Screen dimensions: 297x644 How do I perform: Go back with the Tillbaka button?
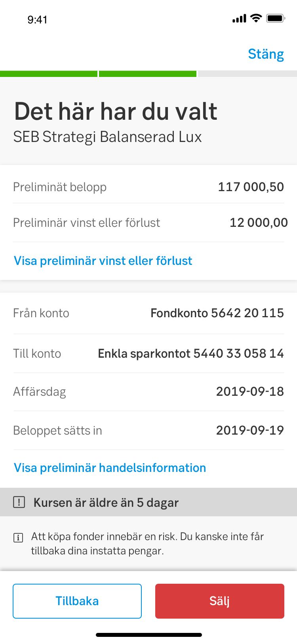click(x=77, y=601)
